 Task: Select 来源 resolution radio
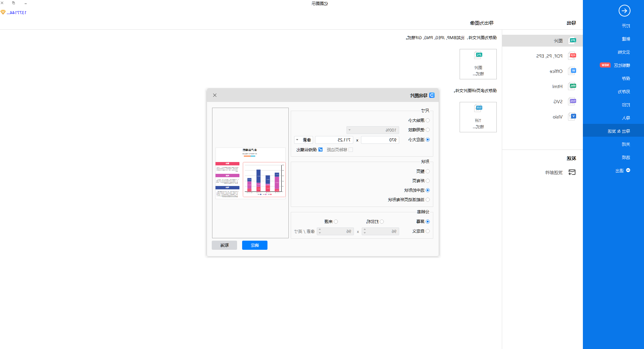(336, 222)
